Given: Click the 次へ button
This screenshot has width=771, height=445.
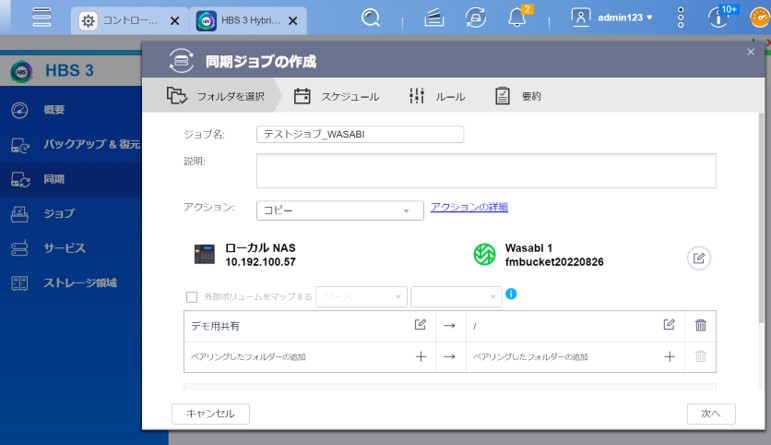Looking at the screenshot, I should pos(711,413).
